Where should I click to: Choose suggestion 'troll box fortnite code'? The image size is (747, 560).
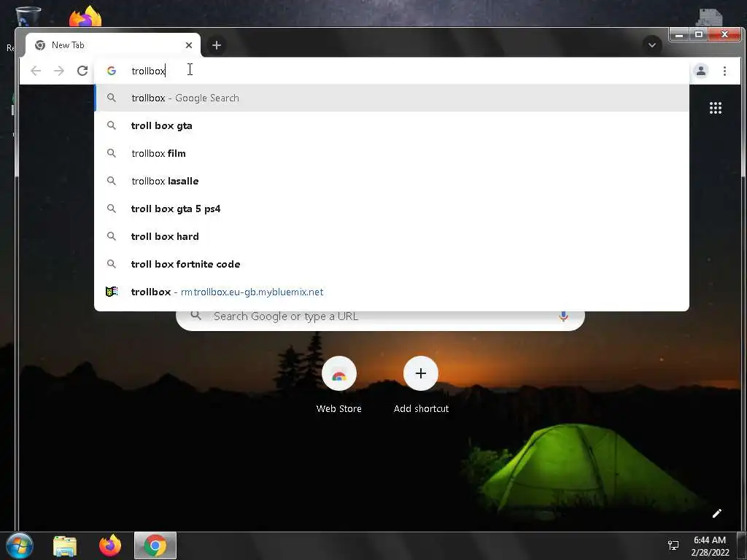pos(392,264)
